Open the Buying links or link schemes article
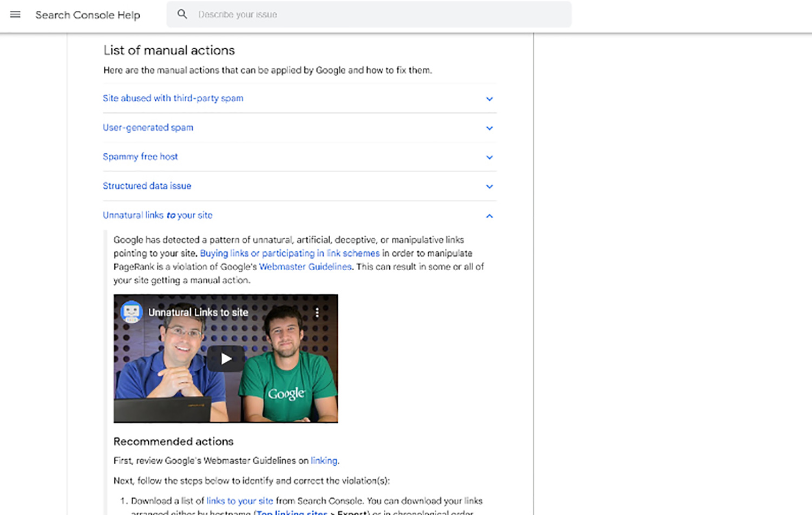The width and height of the screenshot is (812, 515). 290,253
